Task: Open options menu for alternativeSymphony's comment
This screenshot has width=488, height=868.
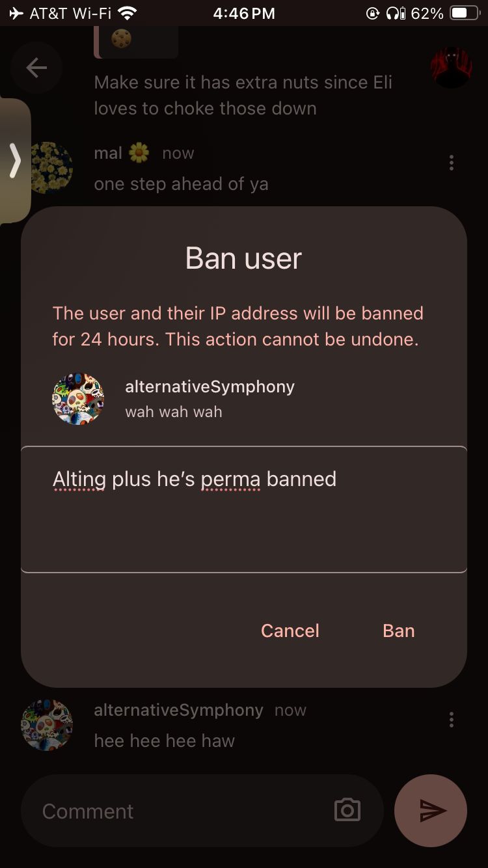Action: [x=452, y=720]
